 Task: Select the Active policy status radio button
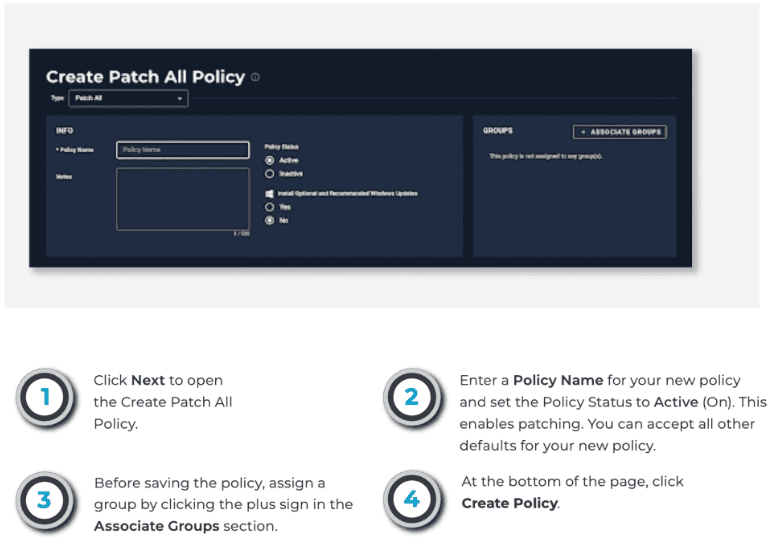269,160
